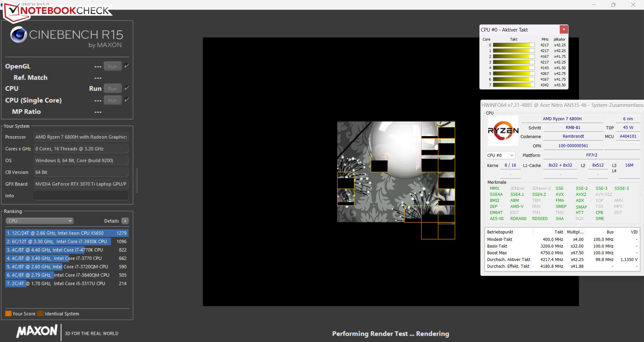Click the panel splitter grip beside Your System

[x=137, y=180]
